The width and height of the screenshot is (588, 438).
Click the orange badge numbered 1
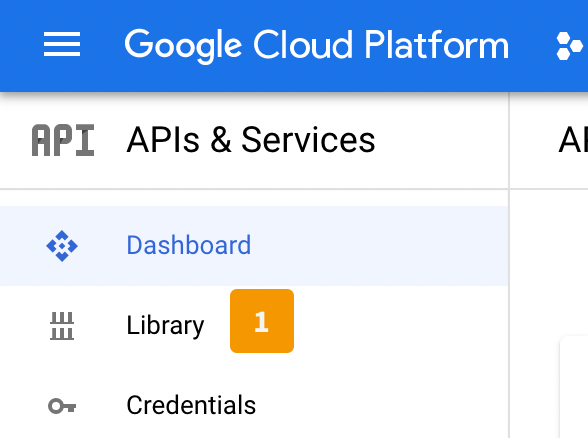click(262, 321)
